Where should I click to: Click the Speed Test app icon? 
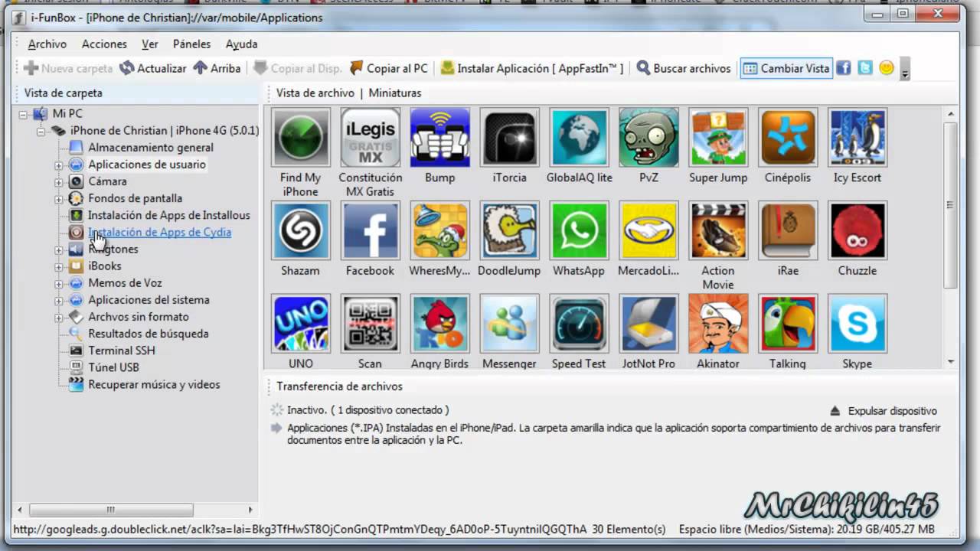[579, 324]
